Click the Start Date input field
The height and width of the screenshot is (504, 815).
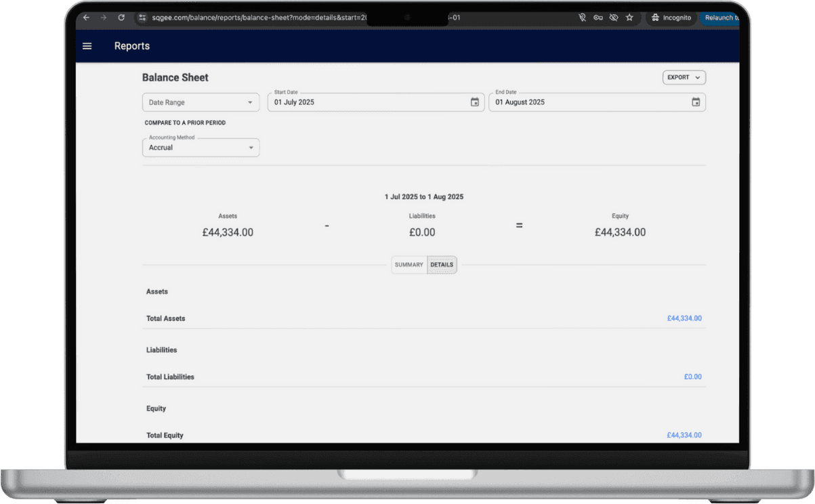click(366, 102)
